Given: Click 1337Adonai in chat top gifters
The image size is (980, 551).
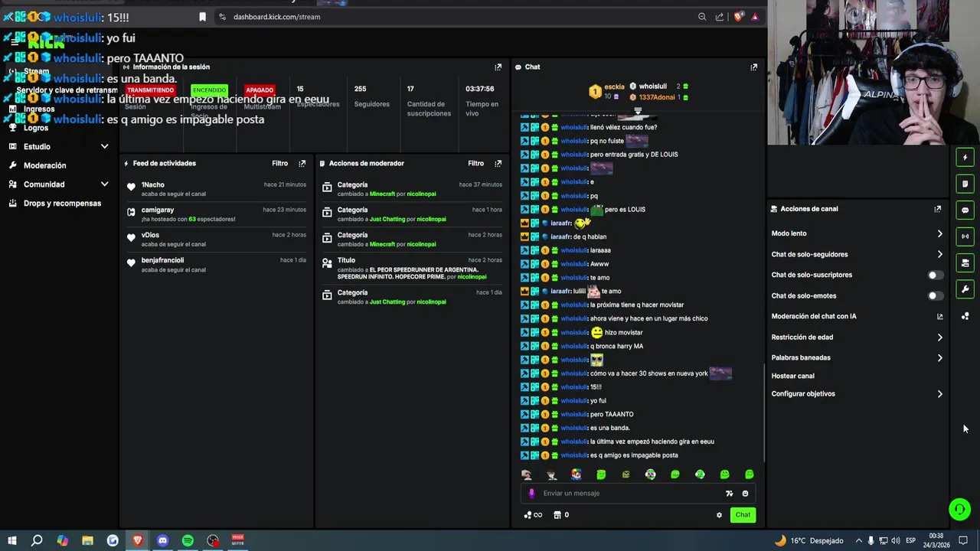Looking at the screenshot, I should click(x=656, y=98).
